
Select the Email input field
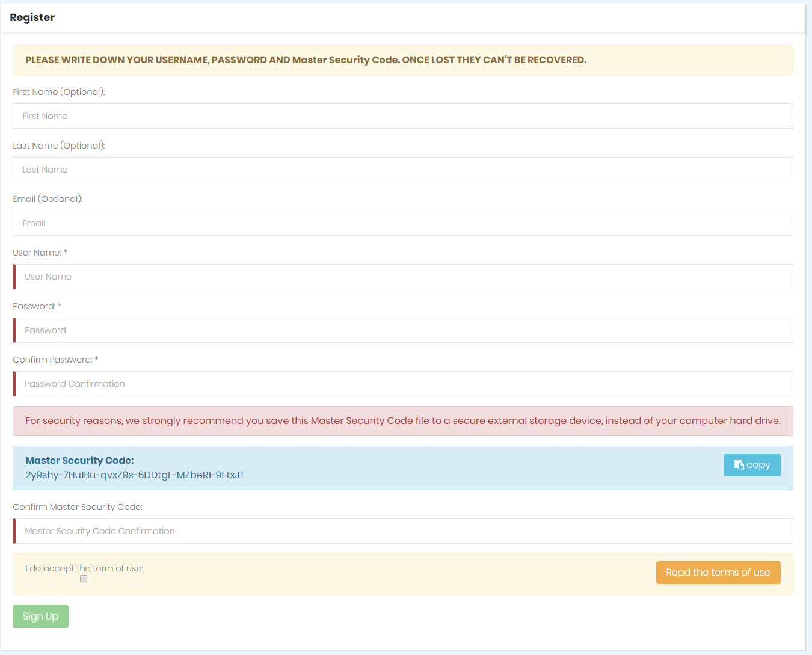pos(402,223)
